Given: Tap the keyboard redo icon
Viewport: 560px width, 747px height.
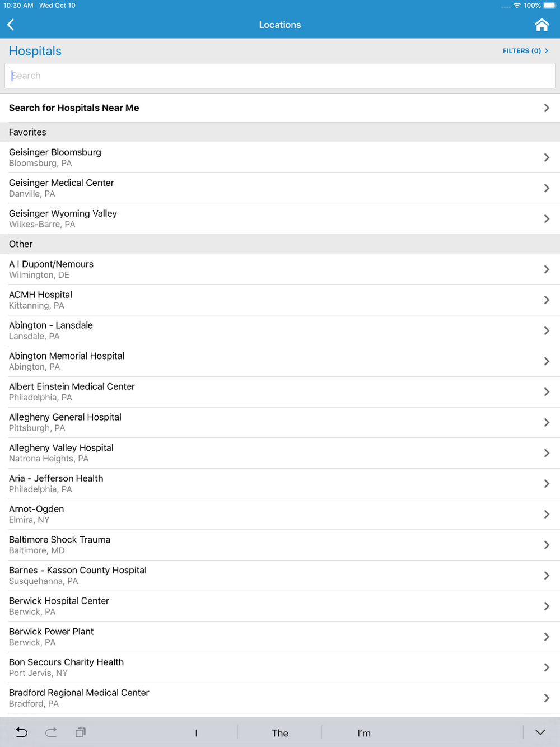Looking at the screenshot, I should (51, 732).
